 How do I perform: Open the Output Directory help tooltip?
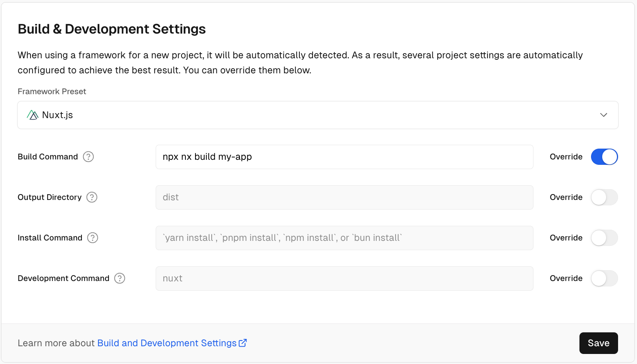point(92,197)
